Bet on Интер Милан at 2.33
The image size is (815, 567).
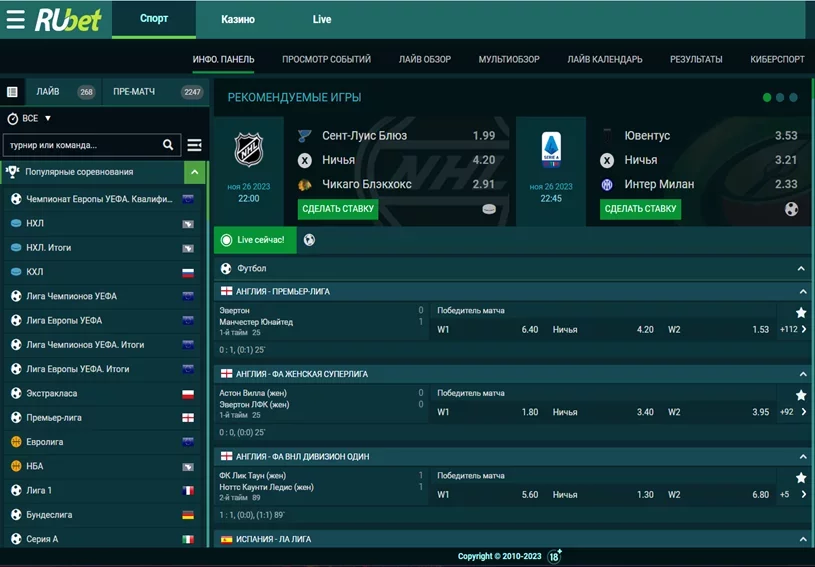click(700, 184)
